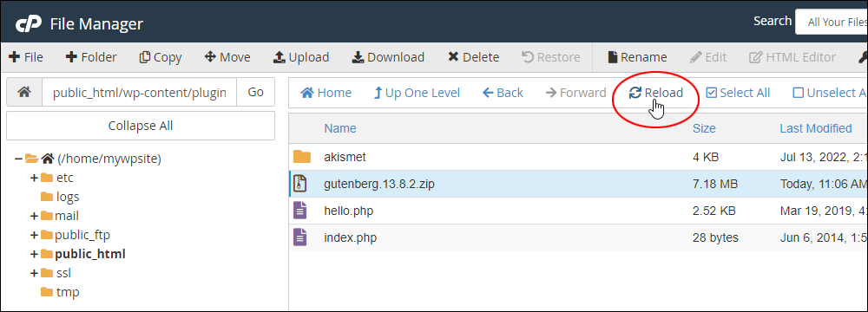Image resolution: width=868 pixels, height=312 pixels.
Task: Click the Copy toolbar icon
Action: pos(144,57)
